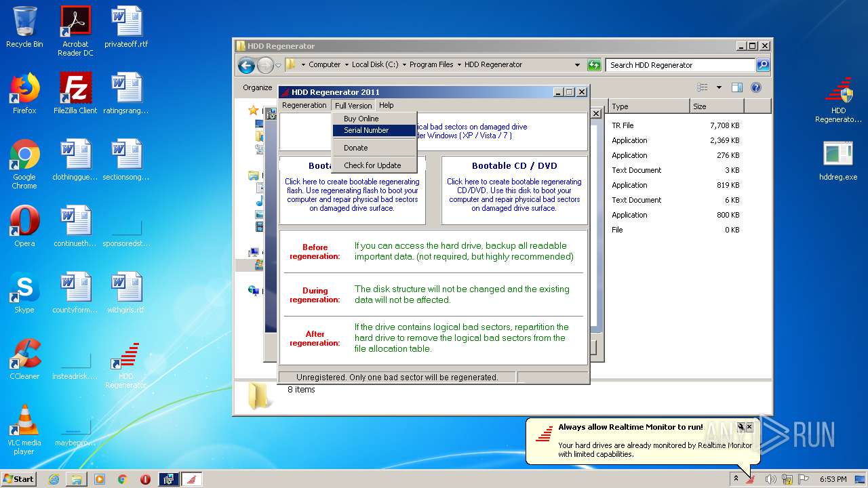868x488 pixels.
Task: Click the Opera taskbar icon
Action: [x=146, y=479]
